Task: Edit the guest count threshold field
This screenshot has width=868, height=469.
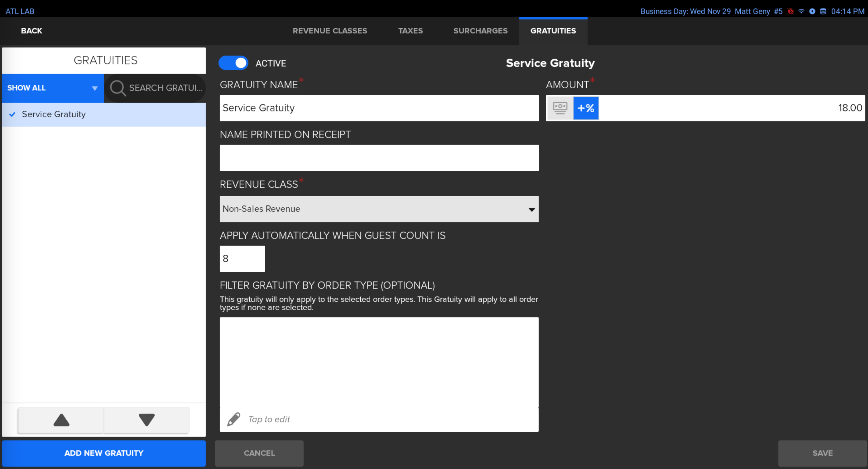Action: point(242,259)
